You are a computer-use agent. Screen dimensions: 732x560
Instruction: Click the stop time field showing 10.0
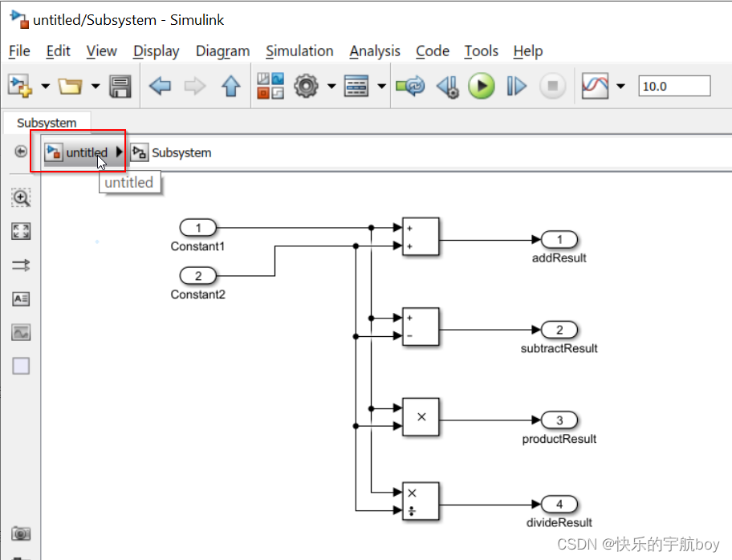point(677,86)
